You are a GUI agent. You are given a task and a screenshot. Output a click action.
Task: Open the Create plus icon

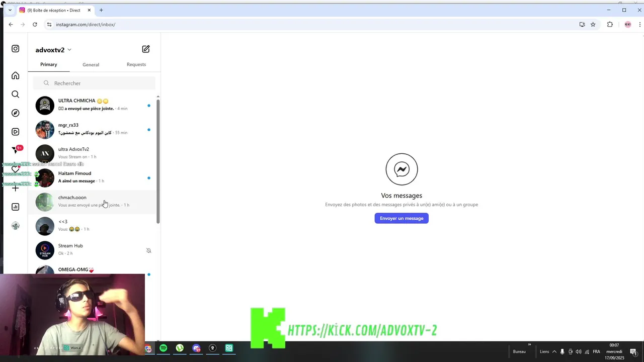(x=16, y=188)
